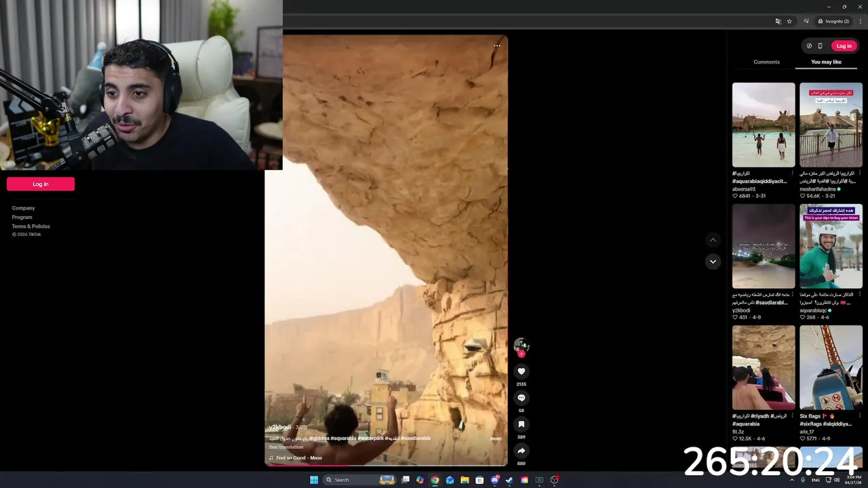This screenshot has height=488, width=868.
Task: Click the ENG language indicator in system tray
Action: point(816,480)
